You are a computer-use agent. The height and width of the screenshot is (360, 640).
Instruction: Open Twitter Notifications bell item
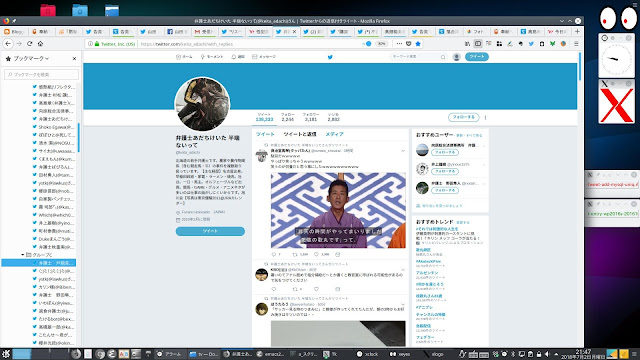(x=238, y=57)
